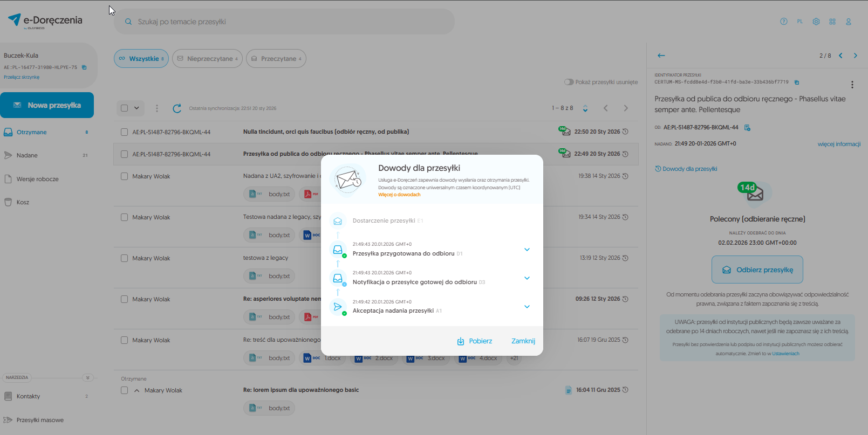Open the user profile icon
The height and width of the screenshot is (435, 868).
pyautogui.click(x=848, y=22)
